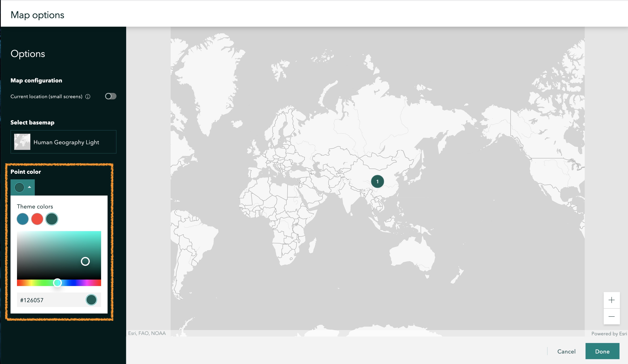Click the hue slider handle
The height and width of the screenshot is (364, 628).
(57, 283)
